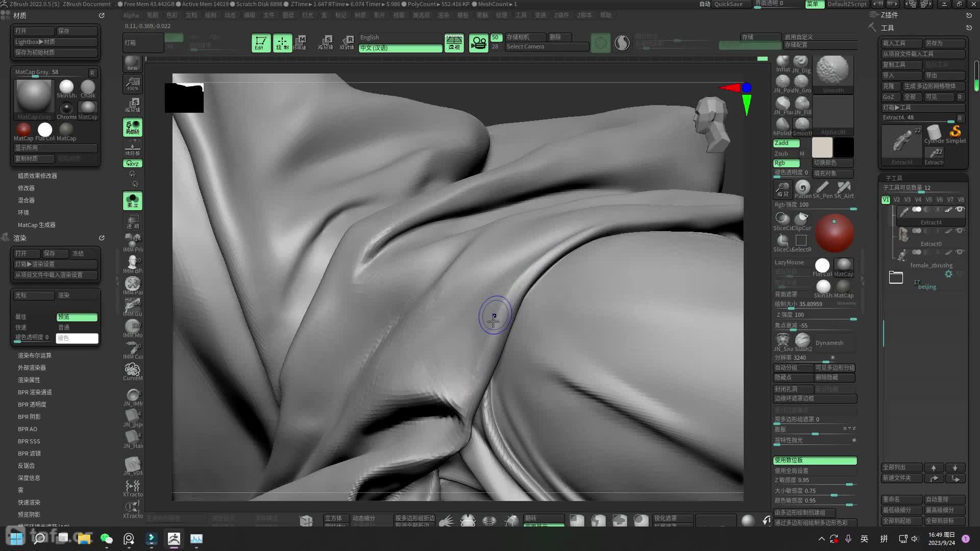
Task: Toggle Extract0 subtool eye visibility
Action: pos(960,231)
